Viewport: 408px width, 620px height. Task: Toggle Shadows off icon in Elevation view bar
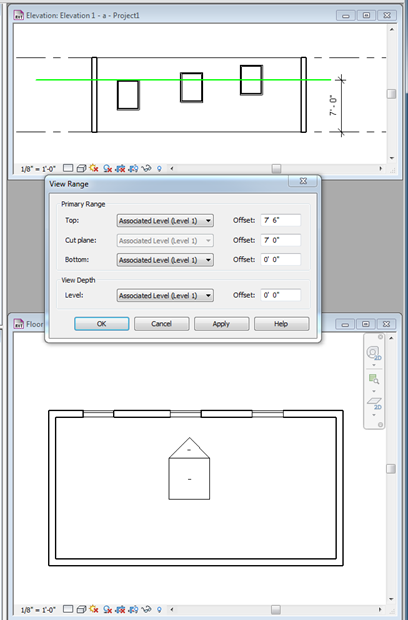pyautogui.click(x=108, y=168)
